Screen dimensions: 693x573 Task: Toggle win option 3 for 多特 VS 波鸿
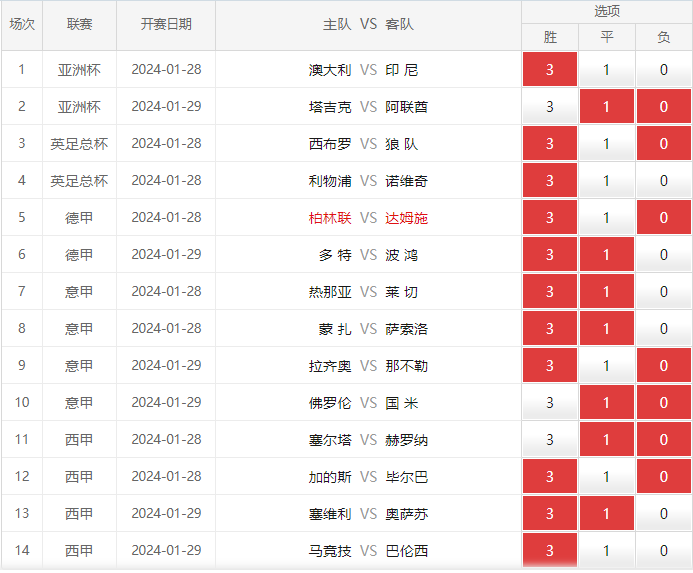click(549, 255)
